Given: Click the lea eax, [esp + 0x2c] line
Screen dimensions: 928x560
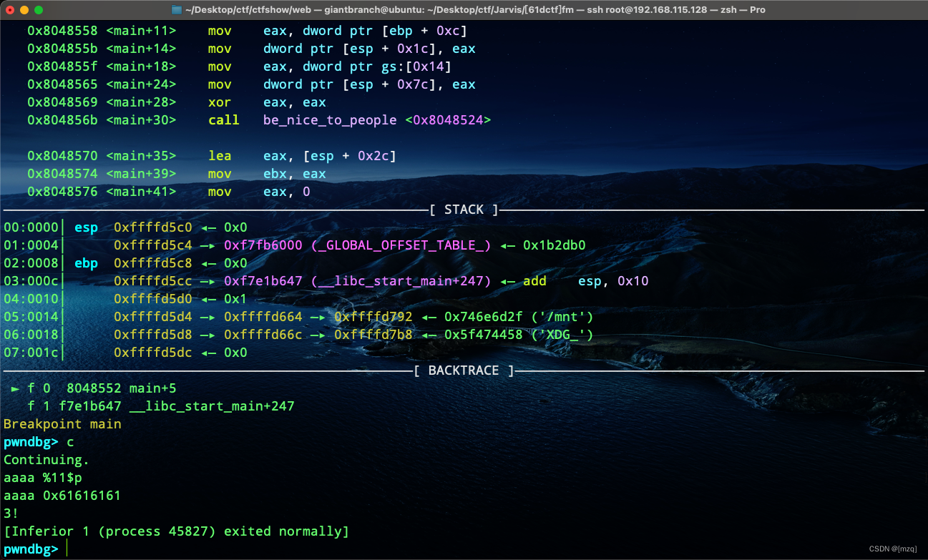Looking at the screenshot, I should [212, 156].
